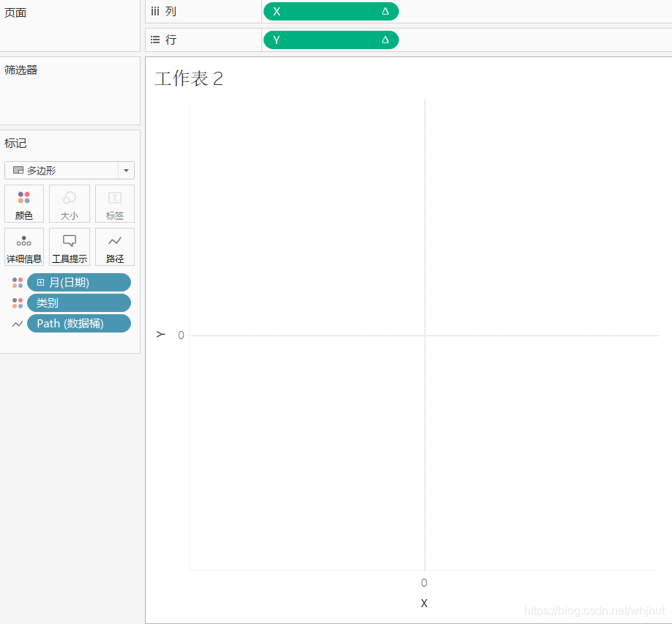Open the mark type dropdown 多边形
Screen dimensions: 672x624
coord(70,170)
